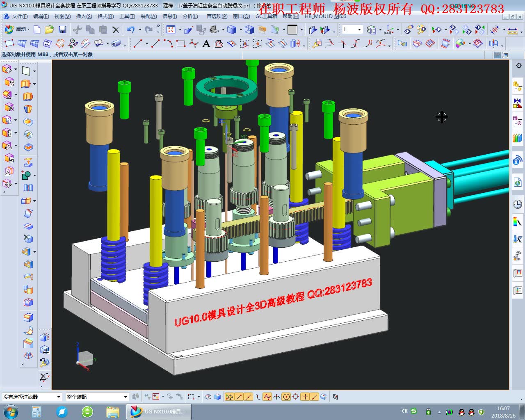
Task: Toggle Snap to Existing Point
Action: 305,397
